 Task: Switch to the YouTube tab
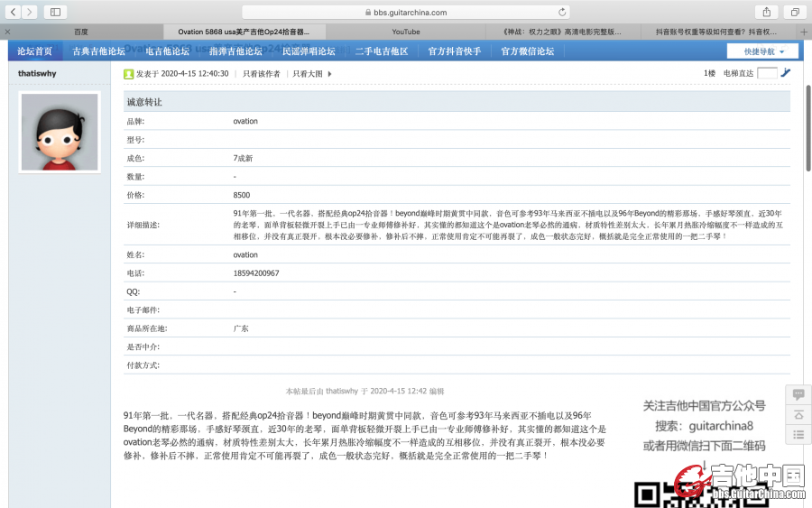406,32
